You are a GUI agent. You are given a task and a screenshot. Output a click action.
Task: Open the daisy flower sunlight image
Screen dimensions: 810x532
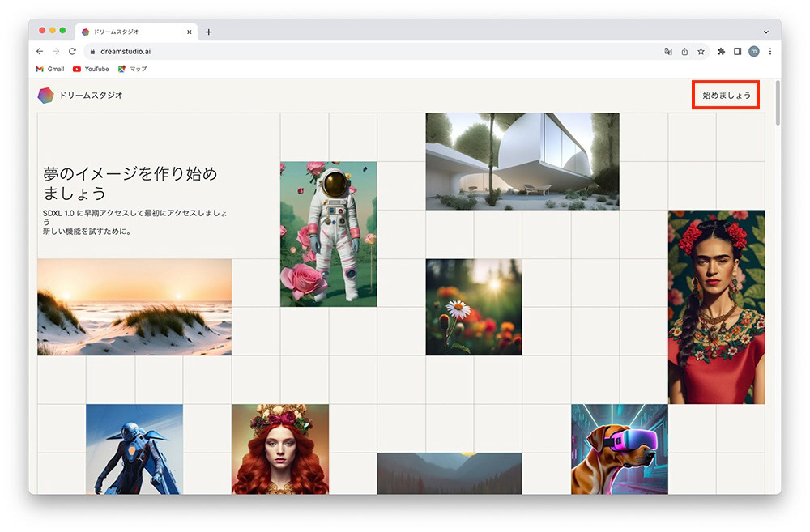[474, 307]
